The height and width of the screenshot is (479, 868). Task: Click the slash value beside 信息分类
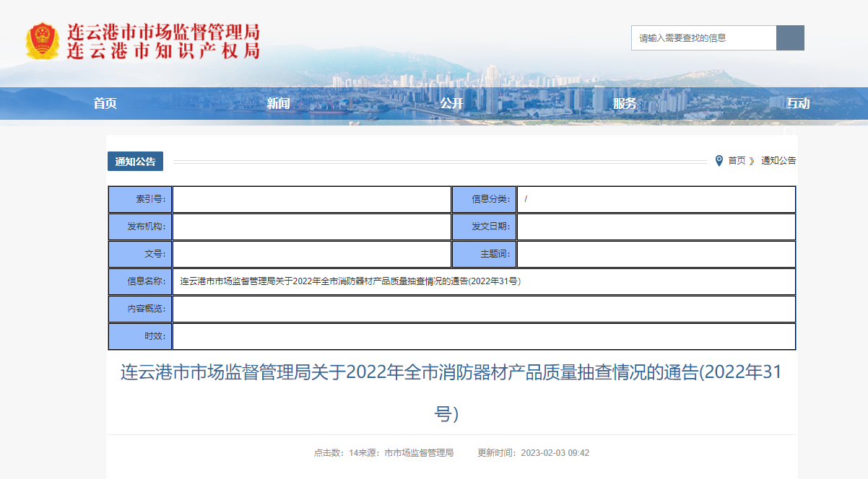tap(526, 200)
